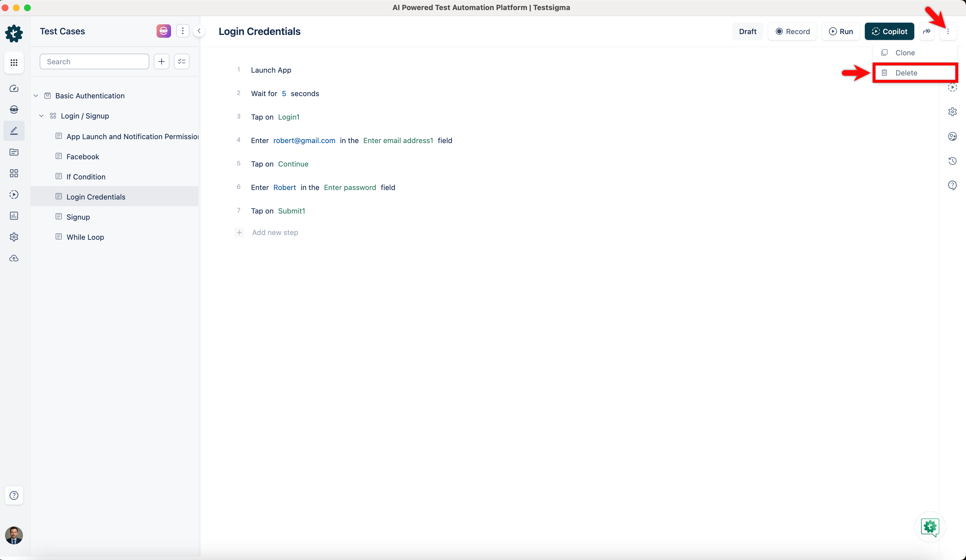Open Test Cases kebab menu
966x560 pixels.
(183, 31)
